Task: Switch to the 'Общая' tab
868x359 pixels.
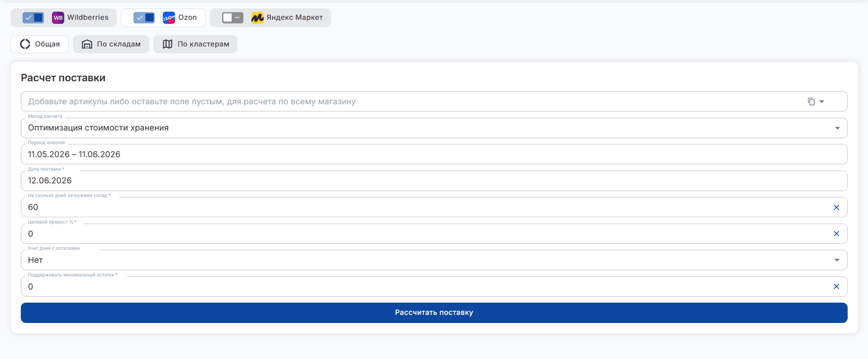Action: pos(40,44)
